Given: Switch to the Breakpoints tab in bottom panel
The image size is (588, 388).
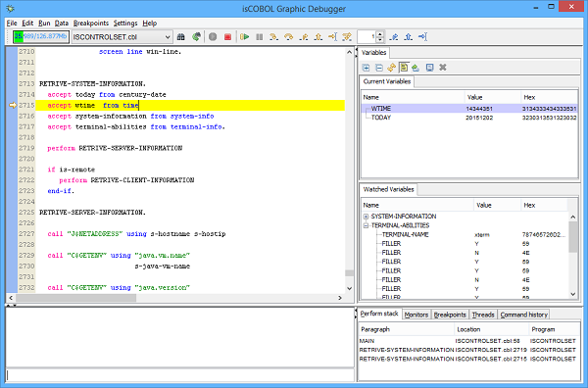Looking at the screenshot, I should pyautogui.click(x=450, y=315).
